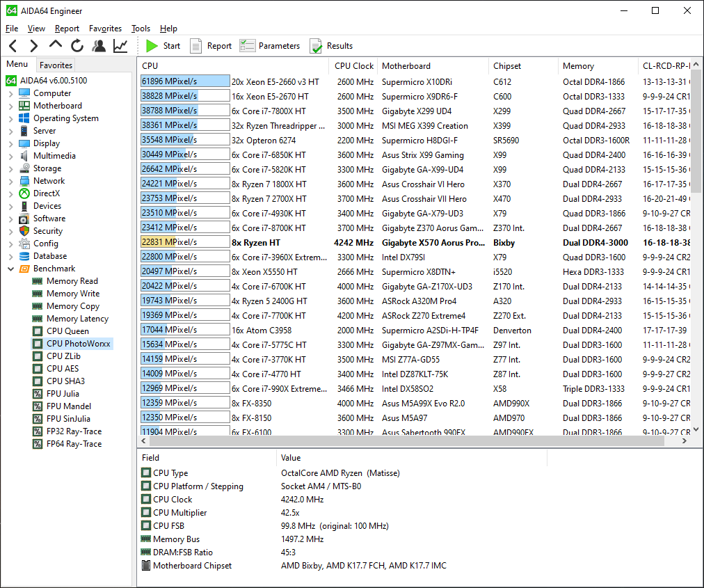The image size is (704, 588).
Task: Sort by the Memory column header
Action: (598, 66)
